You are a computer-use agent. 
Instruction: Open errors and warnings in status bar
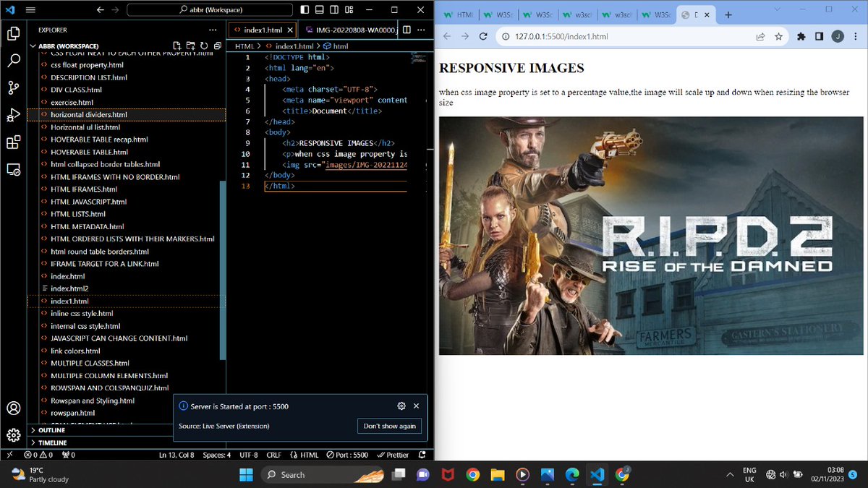coord(38,455)
